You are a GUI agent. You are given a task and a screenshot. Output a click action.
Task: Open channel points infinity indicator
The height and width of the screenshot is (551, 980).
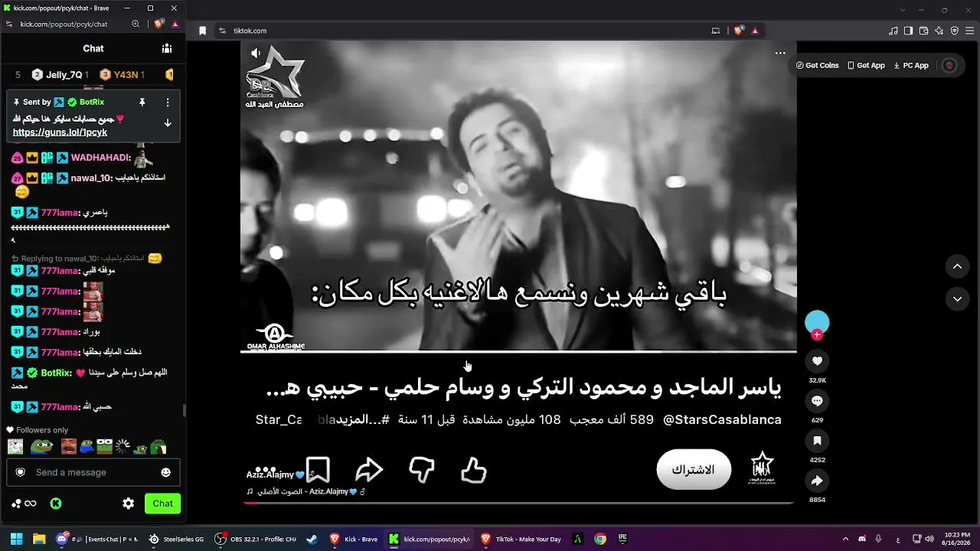coord(24,504)
